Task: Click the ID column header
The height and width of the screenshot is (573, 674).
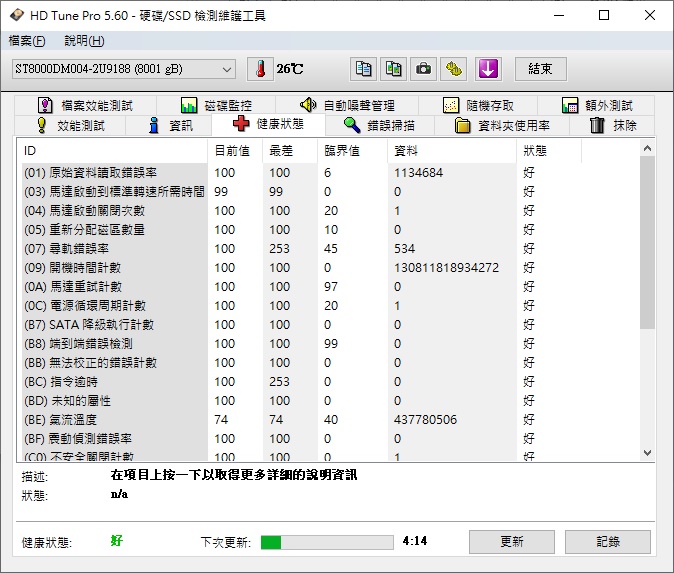Action: point(113,151)
